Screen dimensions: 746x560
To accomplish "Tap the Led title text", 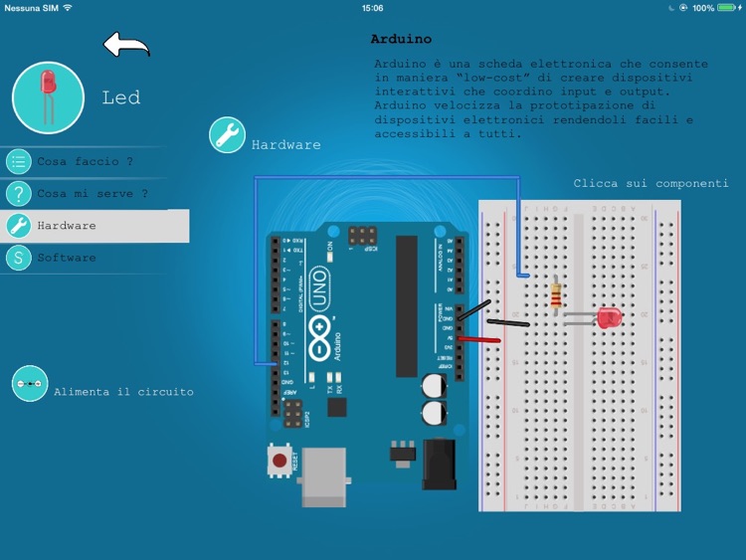I will [x=121, y=97].
